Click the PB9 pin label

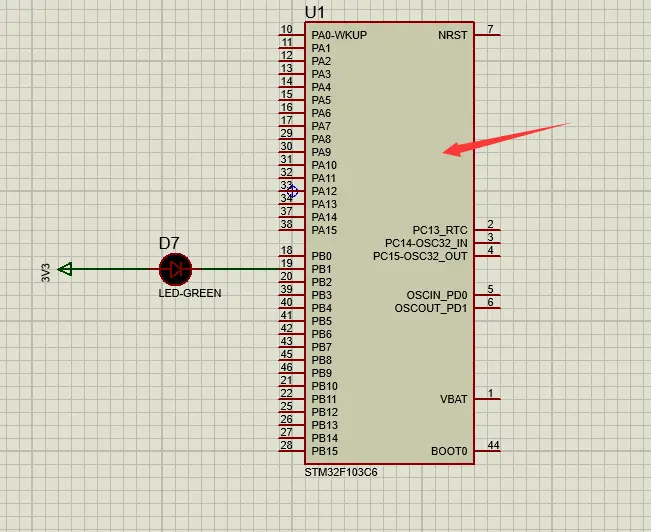(321, 373)
